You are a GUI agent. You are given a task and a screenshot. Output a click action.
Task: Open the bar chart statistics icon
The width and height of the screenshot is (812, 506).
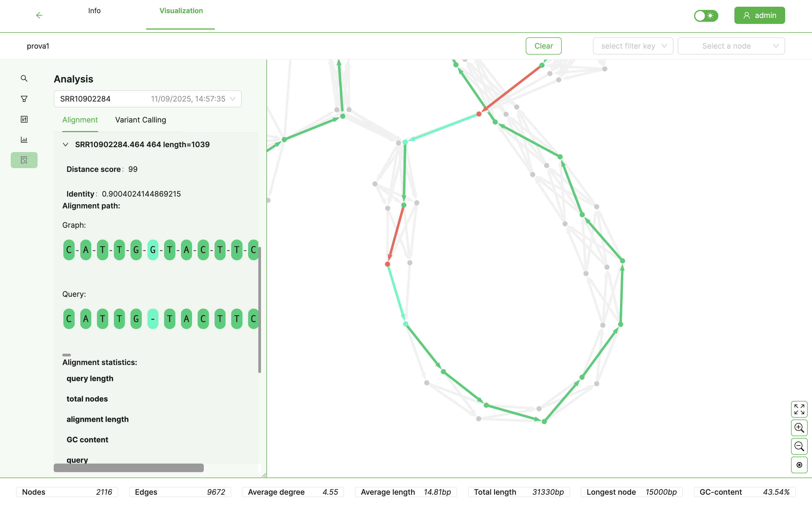click(x=24, y=140)
